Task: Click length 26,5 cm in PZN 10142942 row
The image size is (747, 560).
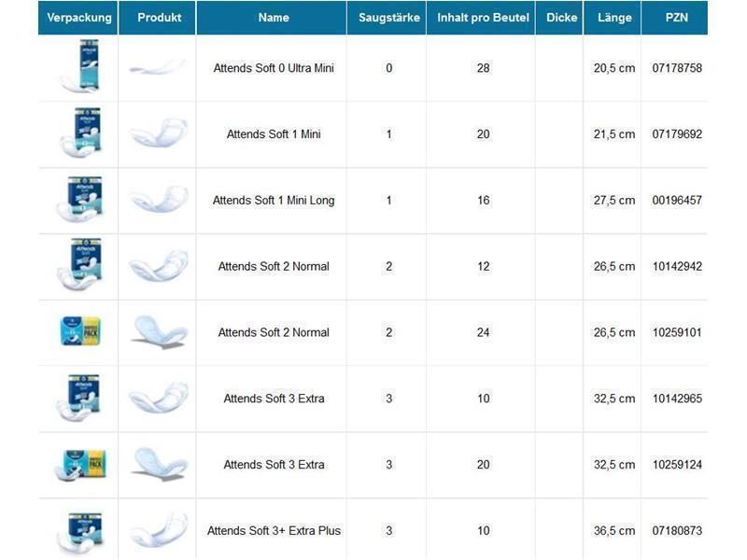Action: point(614,267)
